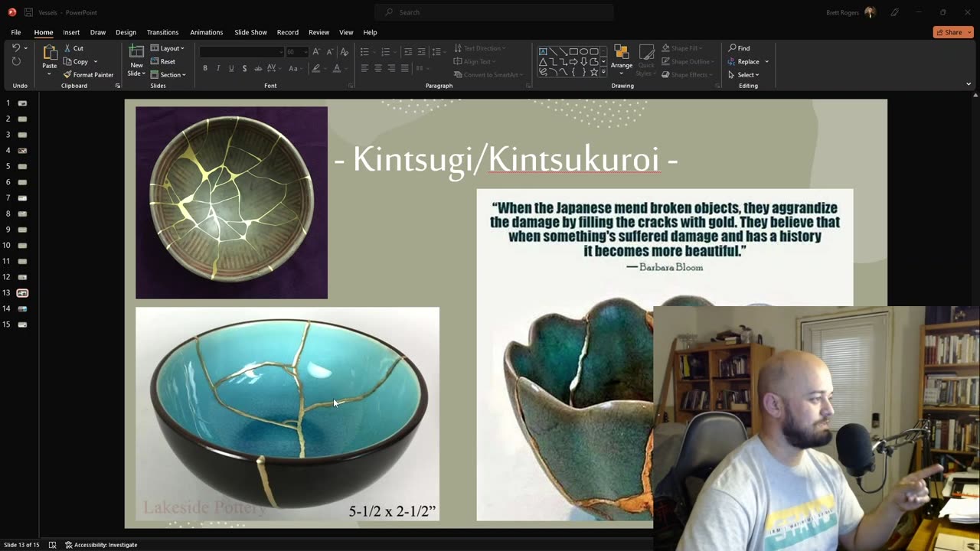Image resolution: width=980 pixels, height=551 pixels.
Task: Increase font size
Action: pos(316,52)
